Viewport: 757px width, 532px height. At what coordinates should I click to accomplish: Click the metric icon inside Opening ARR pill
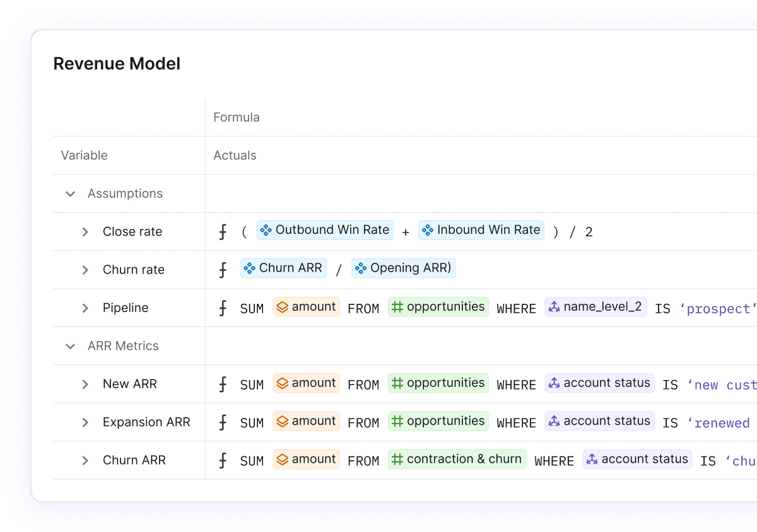[361, 267]
